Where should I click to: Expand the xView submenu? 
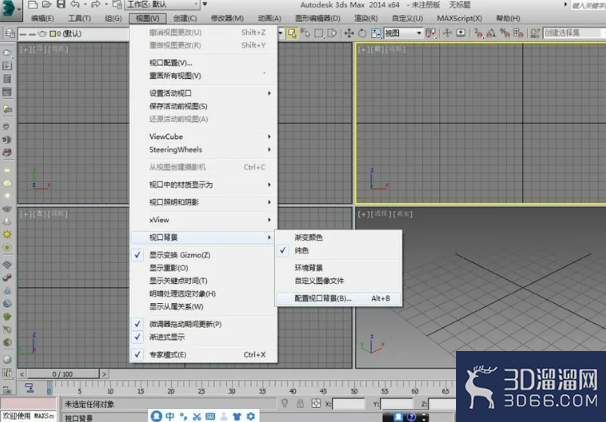click(x=204, y=220)
